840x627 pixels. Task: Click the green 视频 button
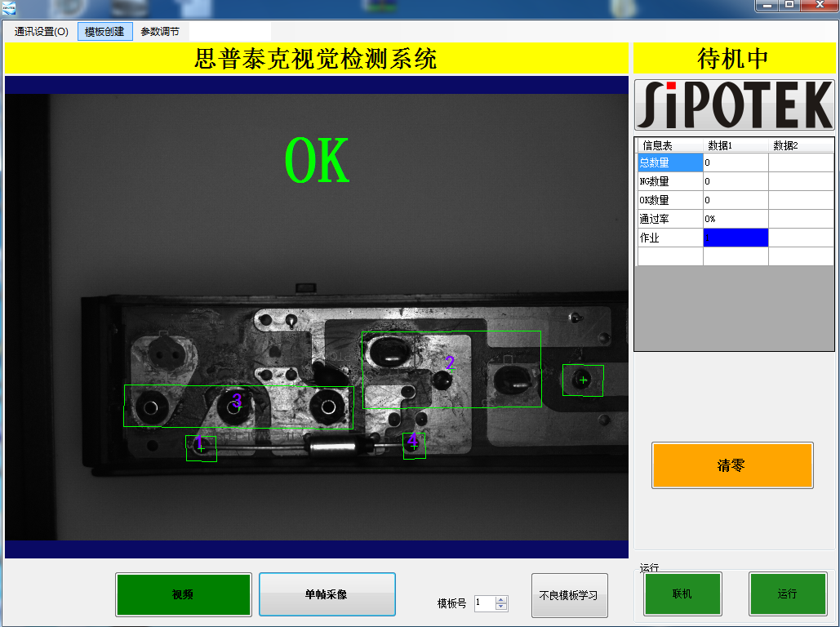[183, 594]
